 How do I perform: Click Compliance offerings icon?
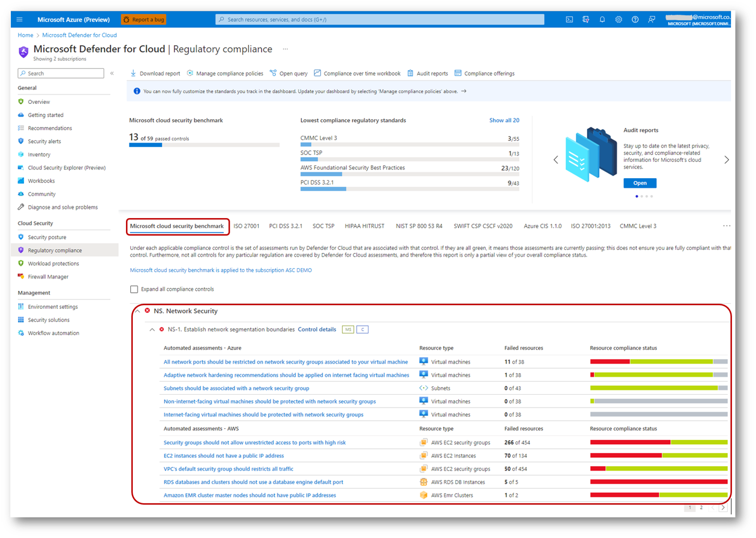pos(458,73)
